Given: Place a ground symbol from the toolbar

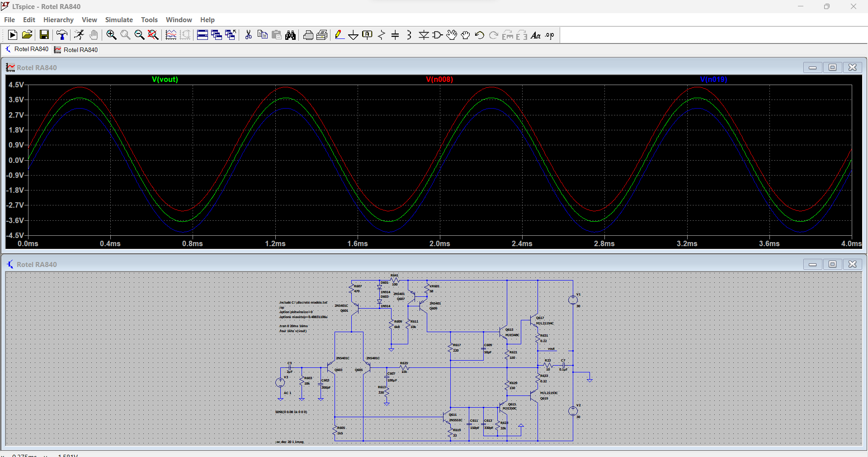Looking at the screenshot, I should pyautogui.click(x=354, y=35).
